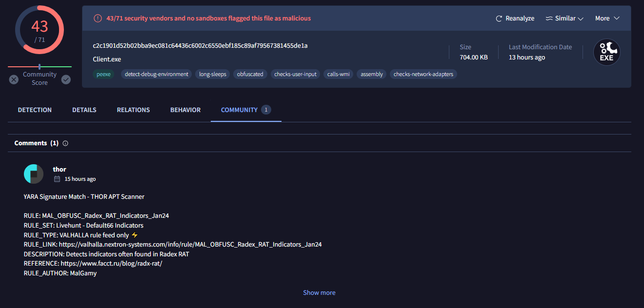Image resolution: width=644 pixels, height=308 pixels.
Task: Click the checks-network-adapters tag
Action: (423, 74)
